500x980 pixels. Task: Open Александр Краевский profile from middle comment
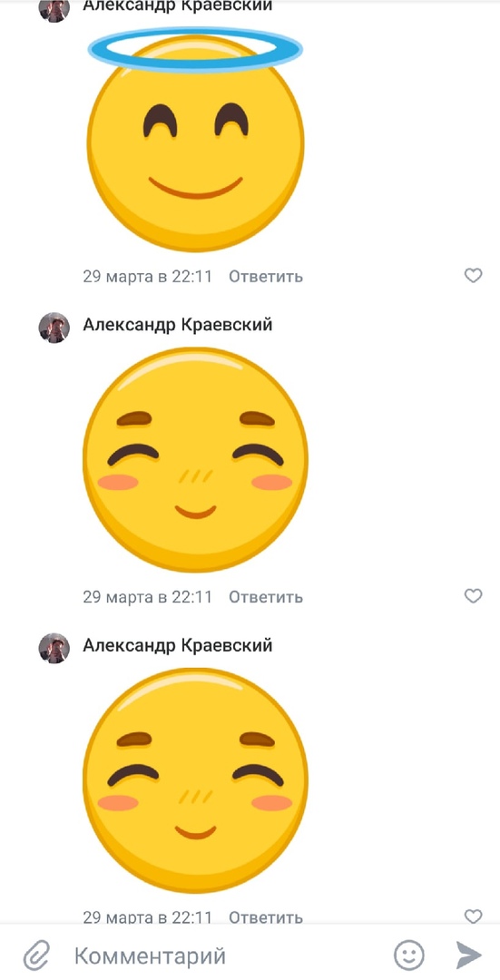pos(178,325)
